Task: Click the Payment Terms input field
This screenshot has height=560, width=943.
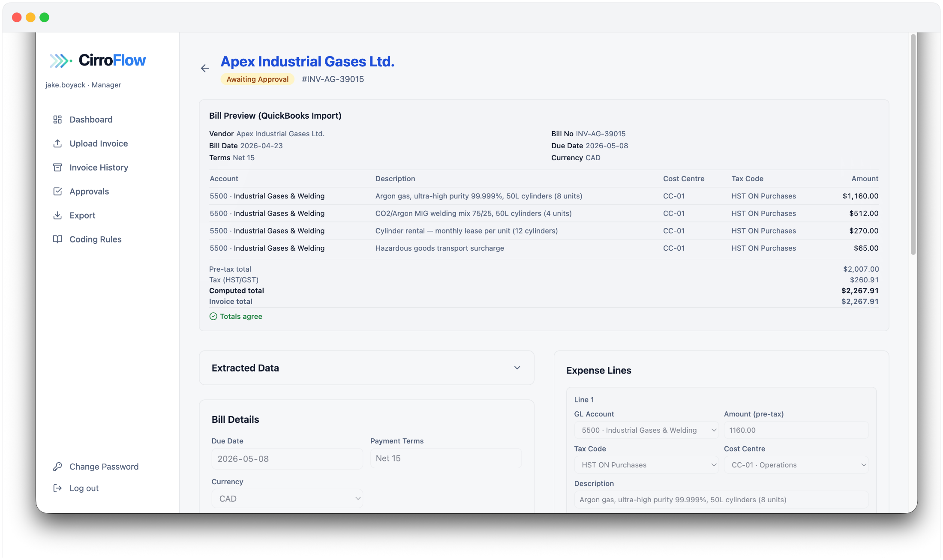Action: coord(446,458)
